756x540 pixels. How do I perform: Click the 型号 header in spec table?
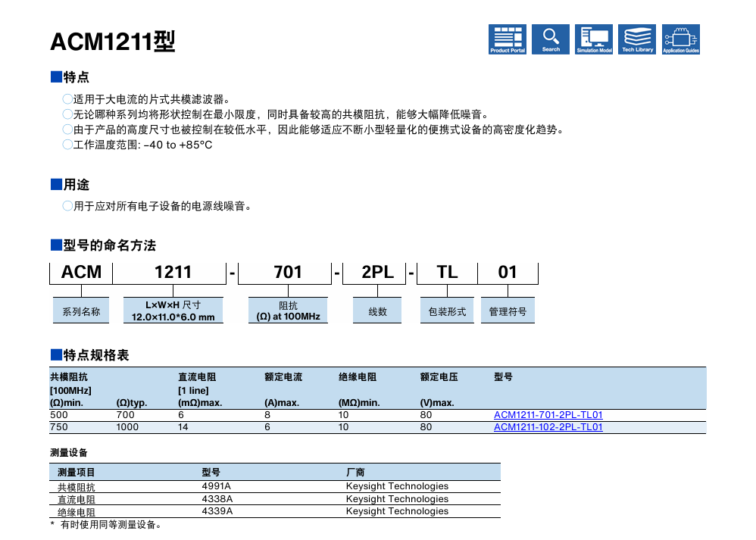(x=503, y=377)
